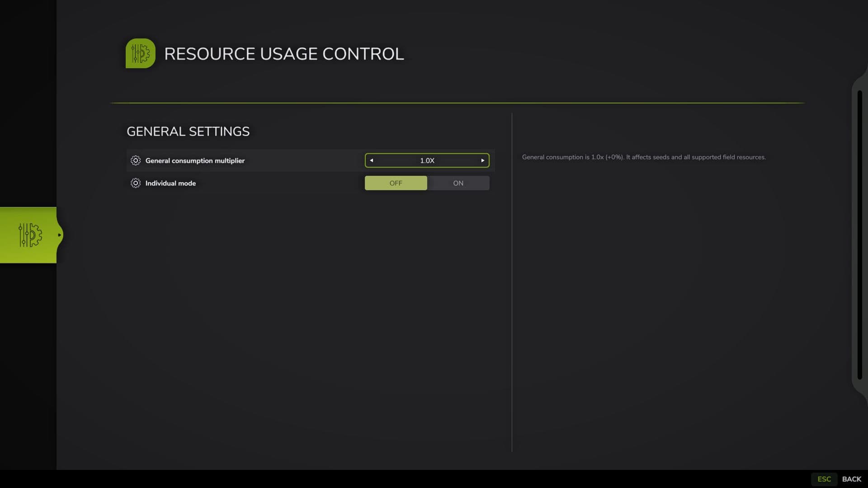Click the small arrow on the sidebar tab
Image resolution: width=868 pixels, height=488 pixels.
click(x=59, y=235)
